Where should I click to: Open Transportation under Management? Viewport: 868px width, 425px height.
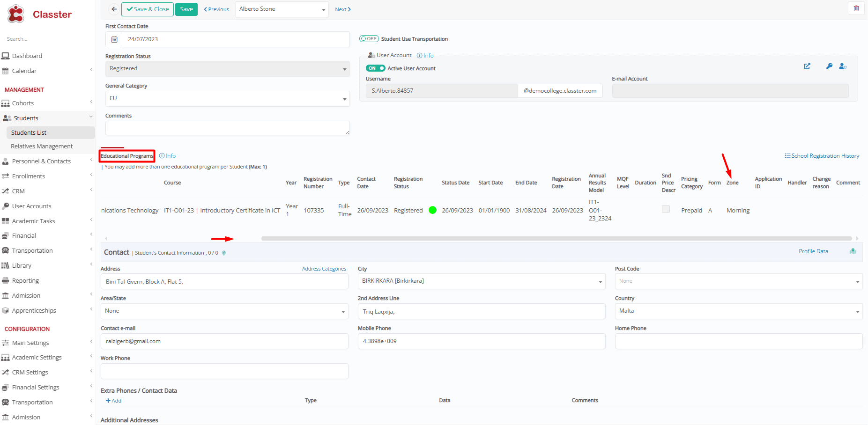[32, 251]
